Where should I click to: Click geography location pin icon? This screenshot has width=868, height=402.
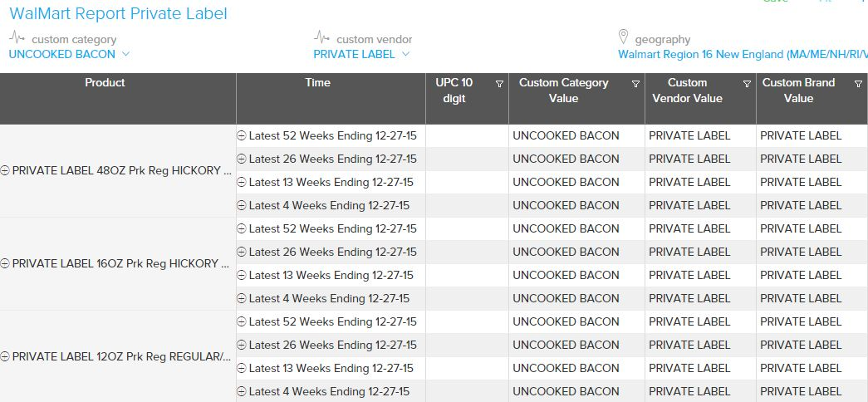coord(624,37)
